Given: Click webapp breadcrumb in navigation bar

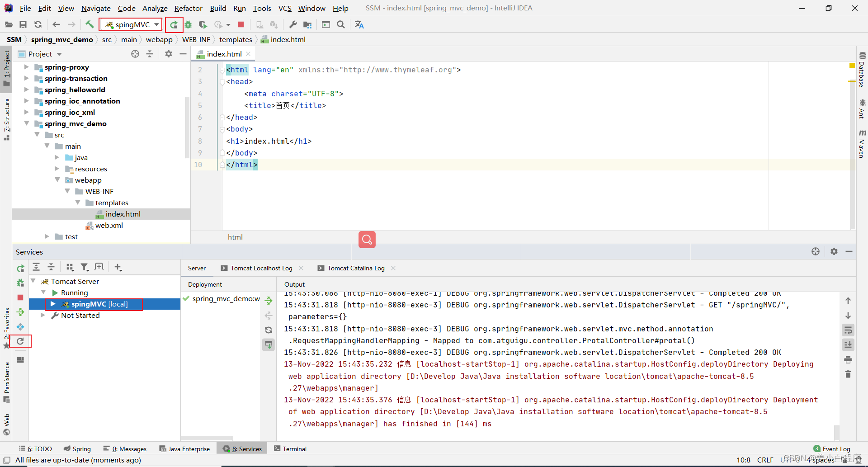Looking at the screenshot, I should pyautogui.click(x=159, y=40).
